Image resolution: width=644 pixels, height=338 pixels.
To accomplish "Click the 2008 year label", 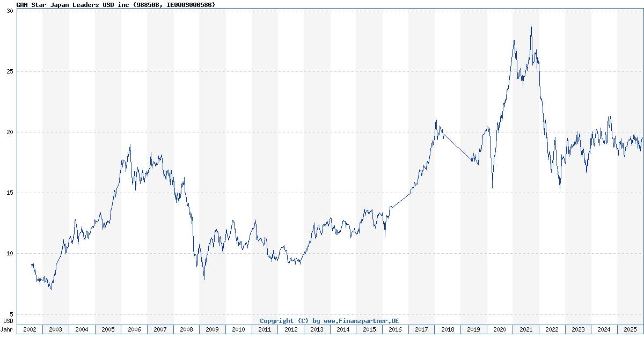I will click(x=186, y=329).
